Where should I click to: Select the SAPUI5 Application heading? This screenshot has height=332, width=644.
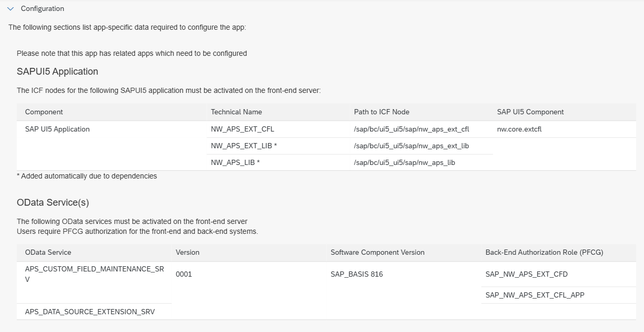point(57,72)
